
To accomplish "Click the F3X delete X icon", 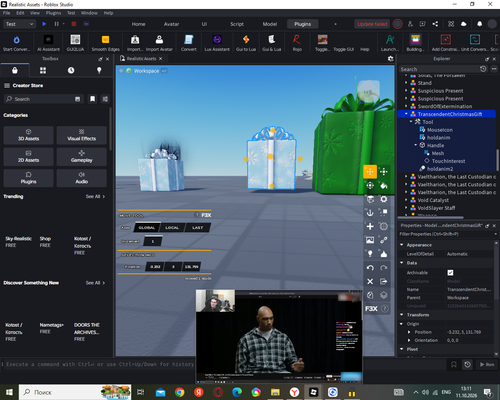I will [x=370, y=282].
